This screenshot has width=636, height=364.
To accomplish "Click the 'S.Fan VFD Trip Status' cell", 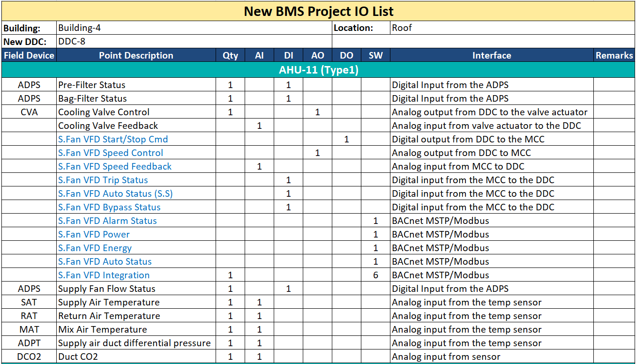I will [x=136, y=180].
